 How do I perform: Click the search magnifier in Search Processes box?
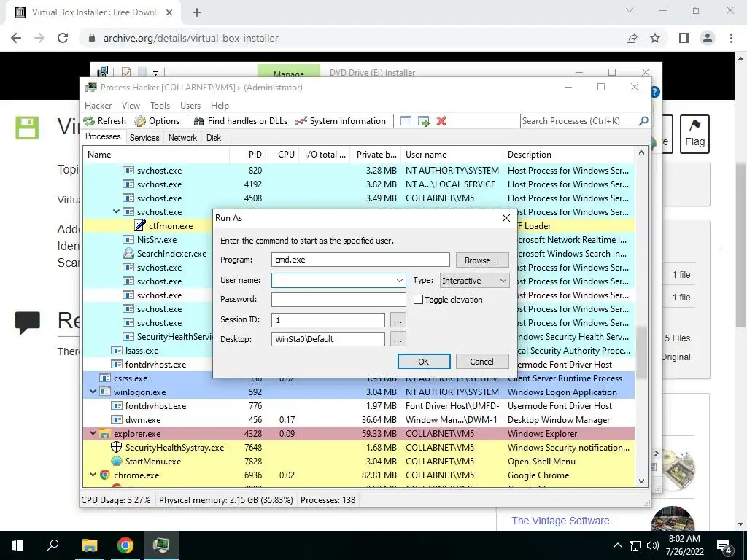[643, 121]
